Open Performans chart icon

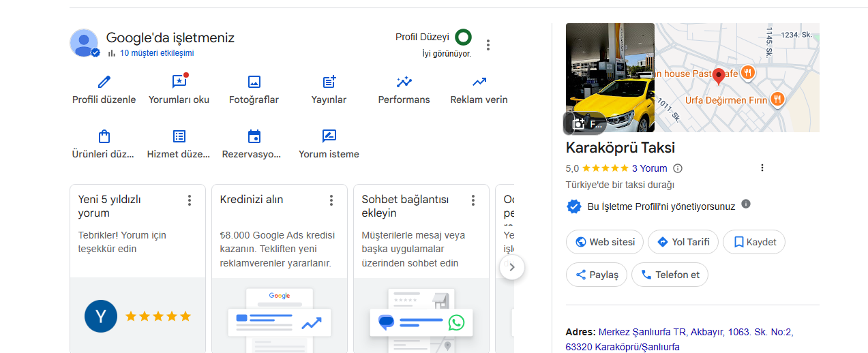[404, 82]
